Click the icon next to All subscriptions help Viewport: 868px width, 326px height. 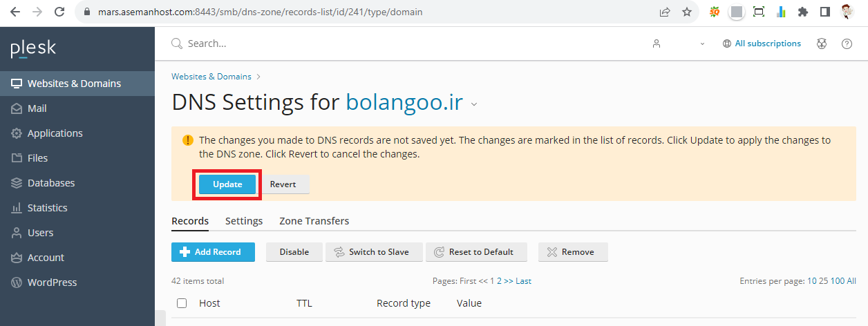822,44
